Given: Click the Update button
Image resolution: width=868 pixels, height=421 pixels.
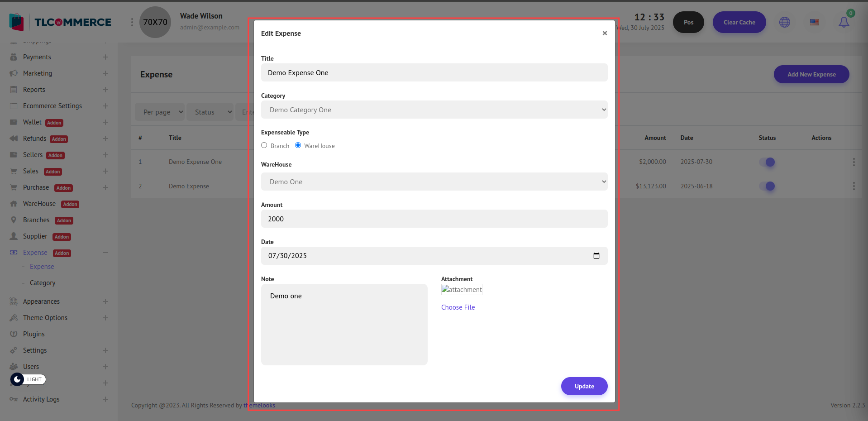Looking at the screenshot, I should coord(584,386).
